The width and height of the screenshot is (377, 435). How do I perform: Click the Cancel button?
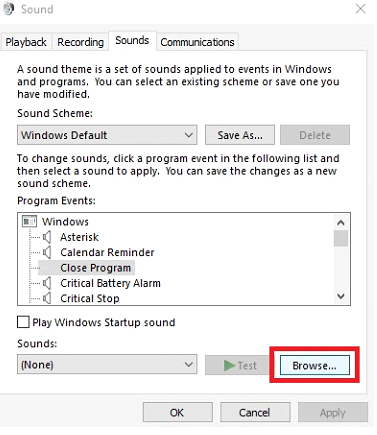click(255, 412)
